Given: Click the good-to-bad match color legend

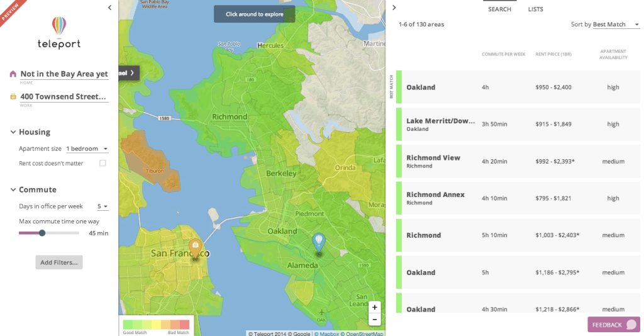Looking at the screenshot, I should click(x=156, y=326).
